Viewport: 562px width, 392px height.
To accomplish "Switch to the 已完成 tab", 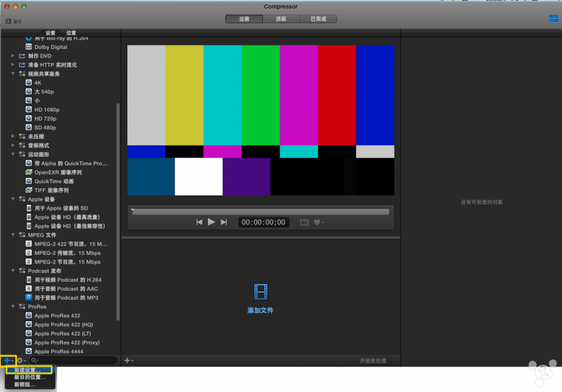I will point(318,19).
